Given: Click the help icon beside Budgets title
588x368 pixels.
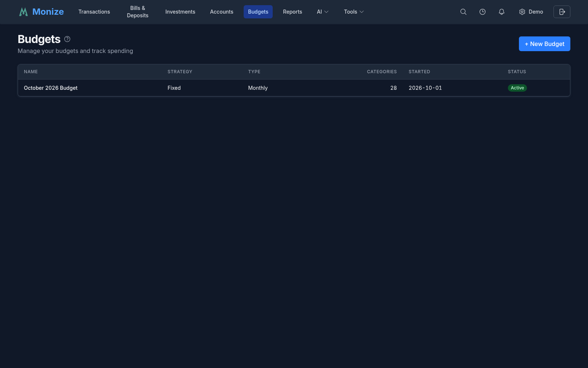Looking at the screenshot, I should coord(67,39).
